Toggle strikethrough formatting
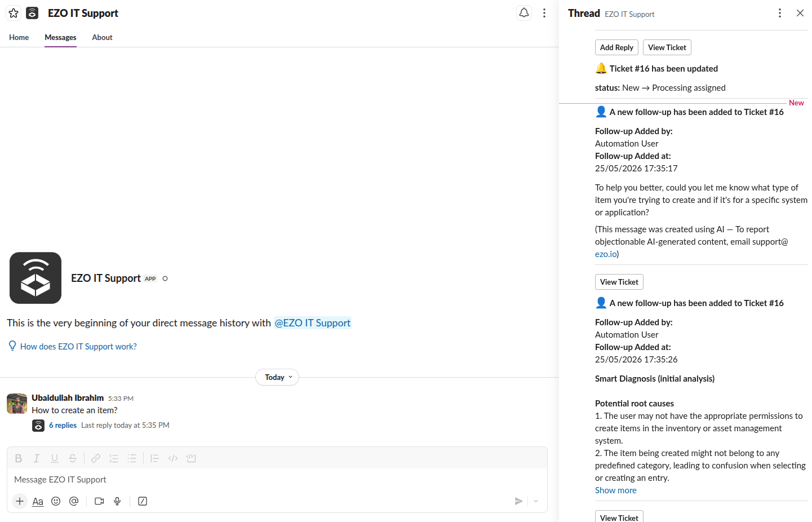 pos(73,458)
